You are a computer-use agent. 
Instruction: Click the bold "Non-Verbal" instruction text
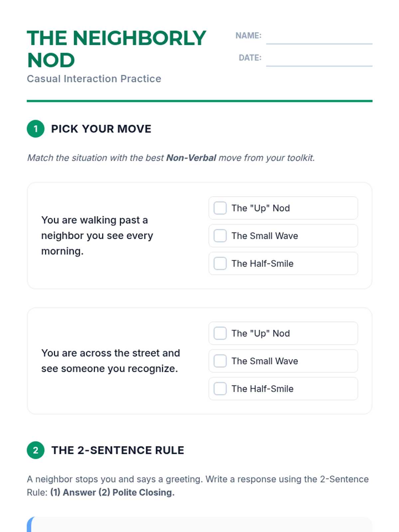pyautogui.click(x=191, y=158)
